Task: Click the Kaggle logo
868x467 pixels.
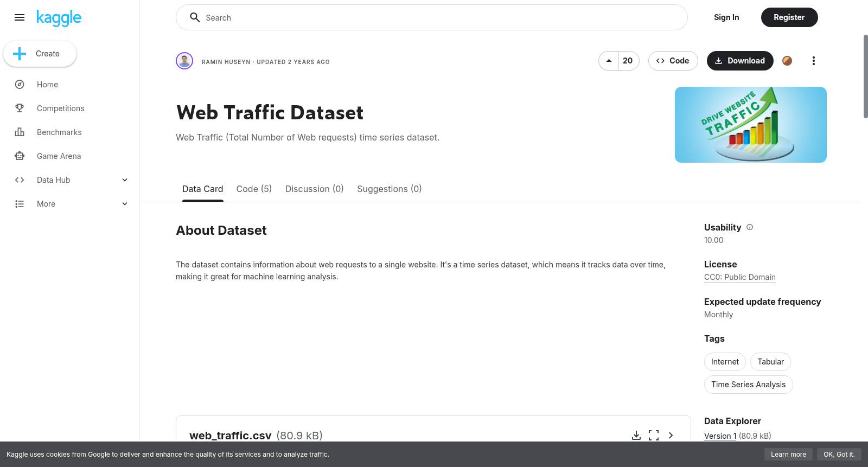Action: pos(59,18)
